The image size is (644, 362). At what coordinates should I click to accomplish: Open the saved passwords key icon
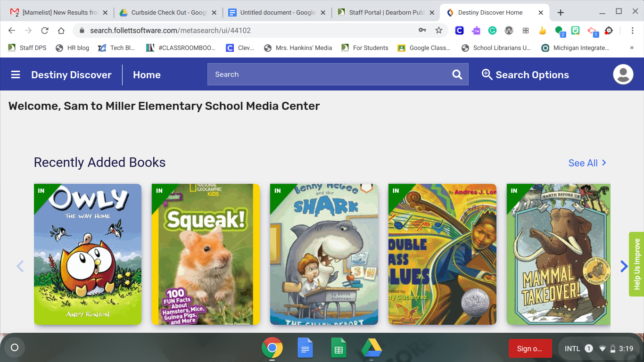(422, 30)
